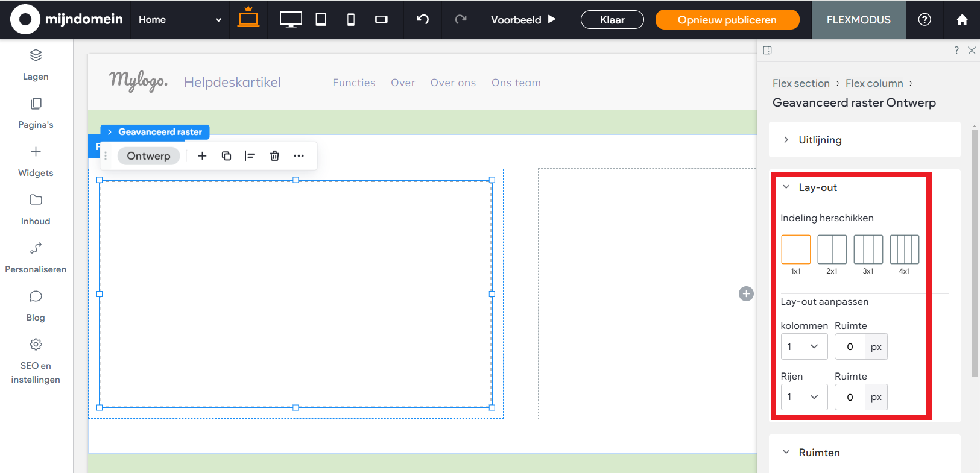Image resolution: width=980 pixels, height=473 pixels.
Task: Select the 2x1 layout arrangement
Action: [x=832, y=249]
